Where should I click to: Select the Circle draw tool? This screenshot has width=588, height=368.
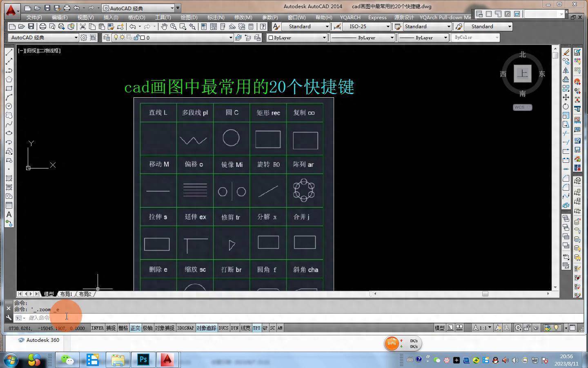(9, 106)
